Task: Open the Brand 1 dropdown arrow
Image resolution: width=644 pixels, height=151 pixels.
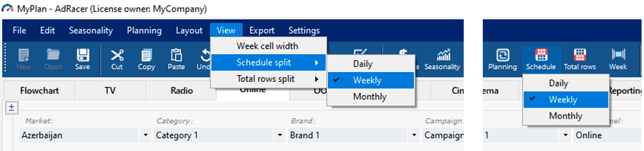Action: tap(414, 135)
